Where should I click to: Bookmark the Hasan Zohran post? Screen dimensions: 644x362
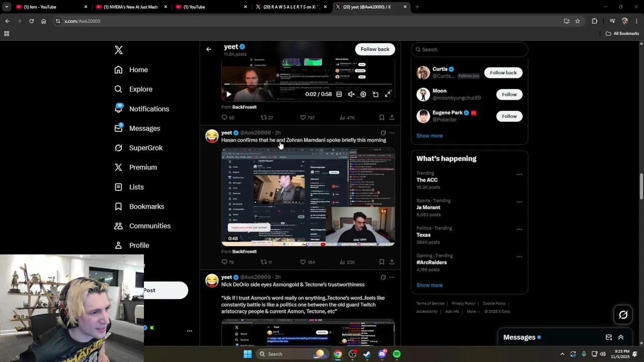382,262
